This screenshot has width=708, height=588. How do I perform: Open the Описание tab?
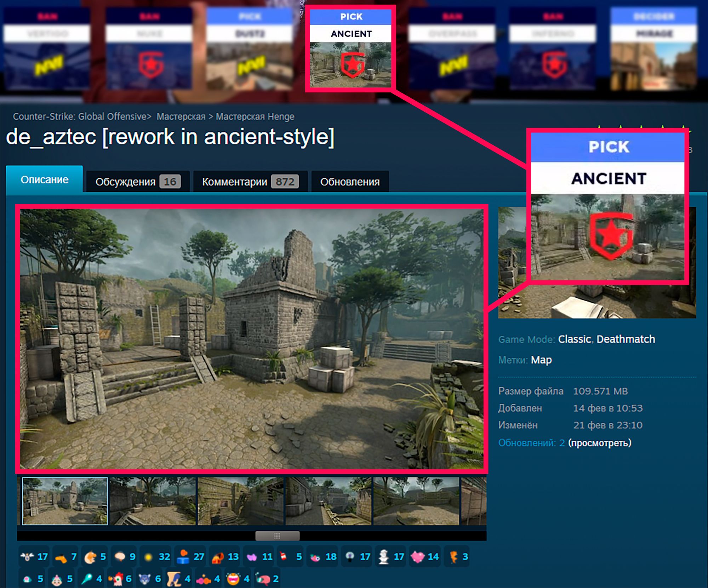point(44,179)
